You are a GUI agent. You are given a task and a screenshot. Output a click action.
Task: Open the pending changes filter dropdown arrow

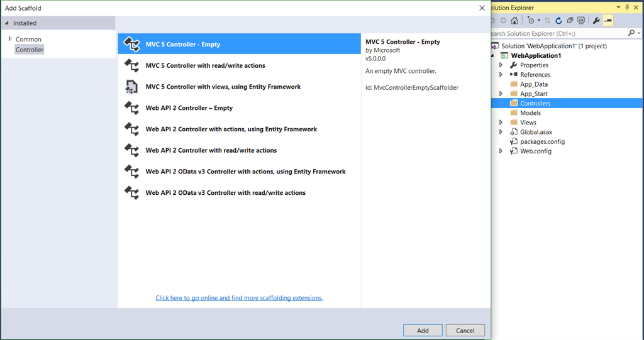[539, 21]
